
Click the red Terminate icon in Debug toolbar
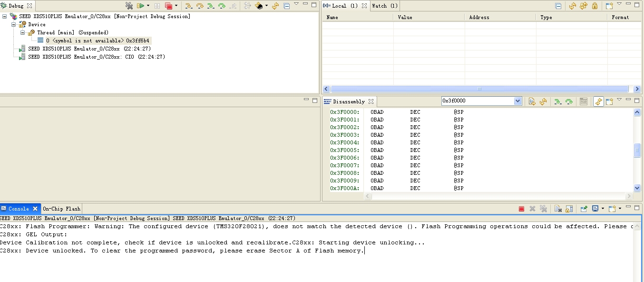click(x=168, y=6)
